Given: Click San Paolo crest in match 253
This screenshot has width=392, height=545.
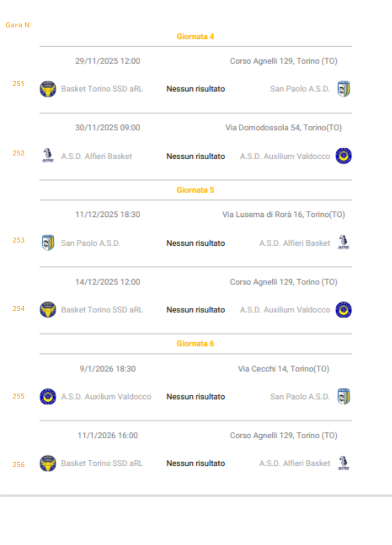Looking at the screenshot, I should click(x=48, y=243).
